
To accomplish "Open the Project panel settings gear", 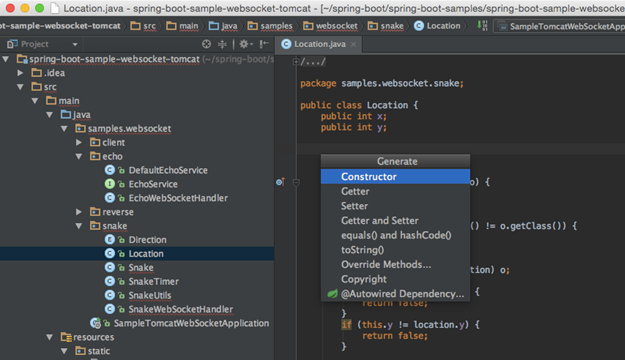I will pyautogui.click(x=245, y=44).
